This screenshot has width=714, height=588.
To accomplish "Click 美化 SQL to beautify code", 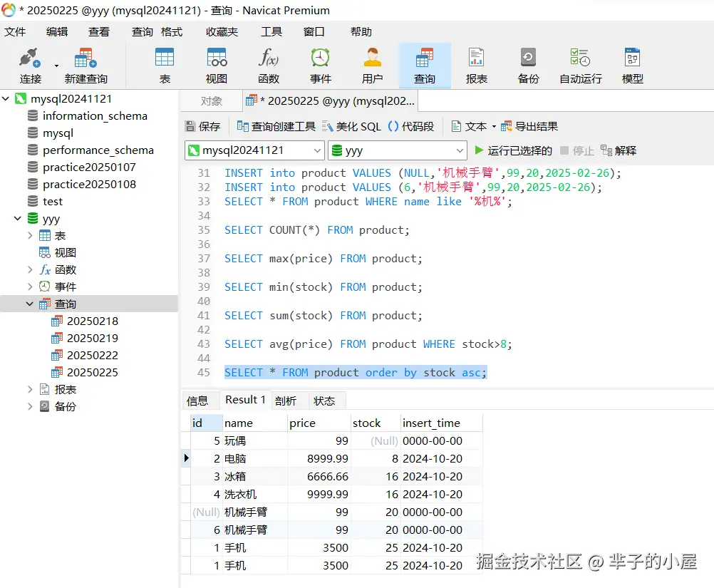I will (x=351, y=126).
